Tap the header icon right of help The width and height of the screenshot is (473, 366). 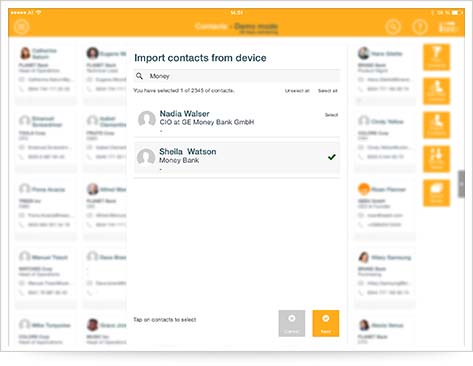[447, 27]
